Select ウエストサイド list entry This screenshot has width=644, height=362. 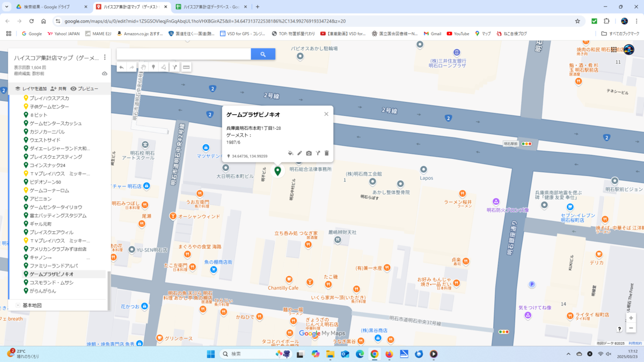(x=45, y=140)
